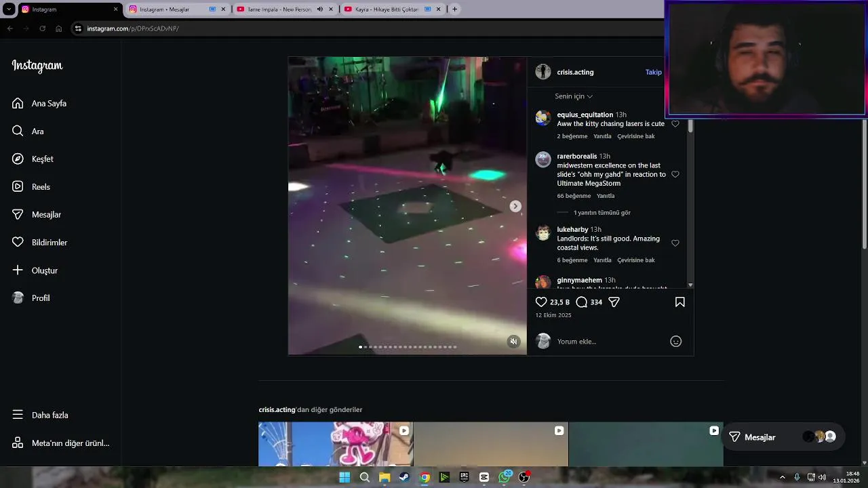Open Daha fazla menu
This screenshot has width=868, height=488.
pos(41,415)
